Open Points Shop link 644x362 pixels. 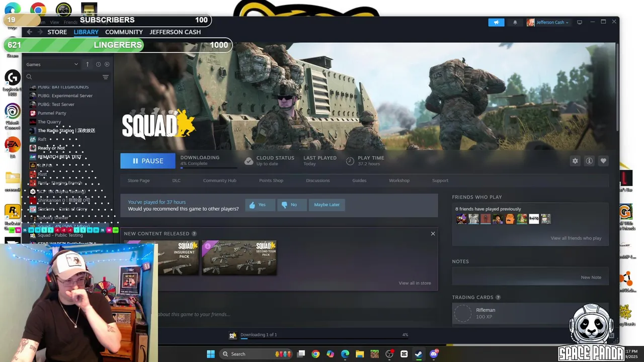271,180
